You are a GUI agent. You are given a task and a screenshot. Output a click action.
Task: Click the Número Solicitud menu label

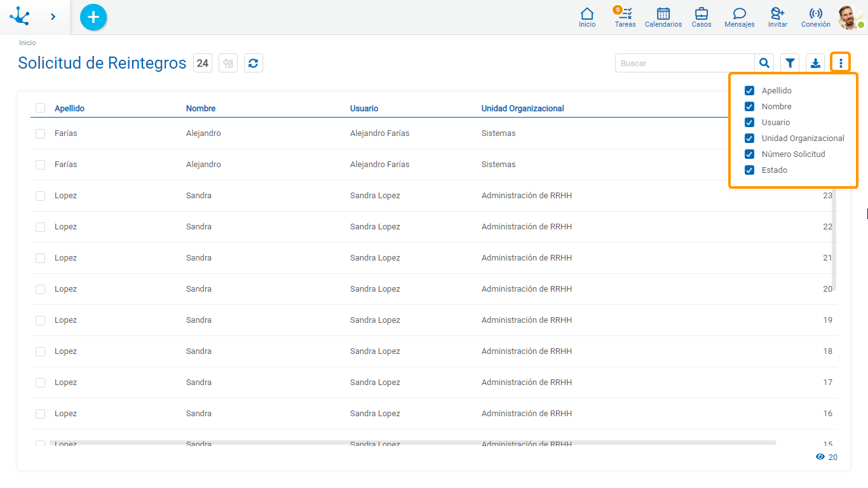tap(793, 154)
